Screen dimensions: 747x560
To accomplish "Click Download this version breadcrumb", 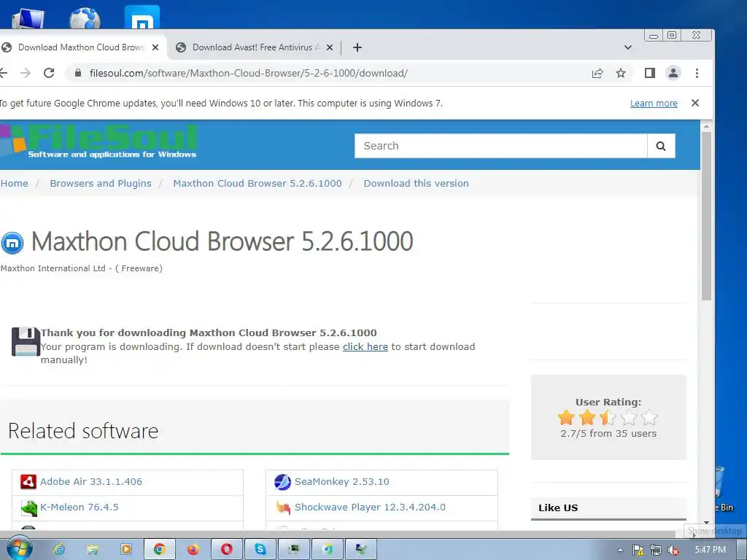I will [417, 183].
